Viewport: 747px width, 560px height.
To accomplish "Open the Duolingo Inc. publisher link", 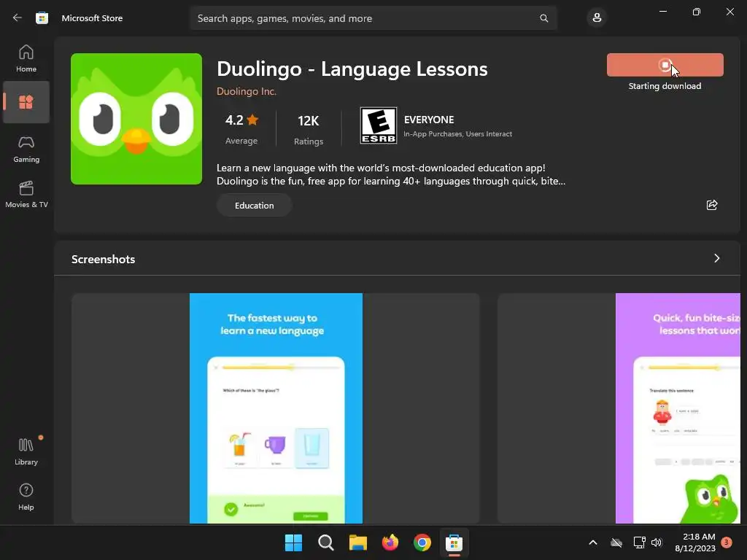I will pos(247,91).
